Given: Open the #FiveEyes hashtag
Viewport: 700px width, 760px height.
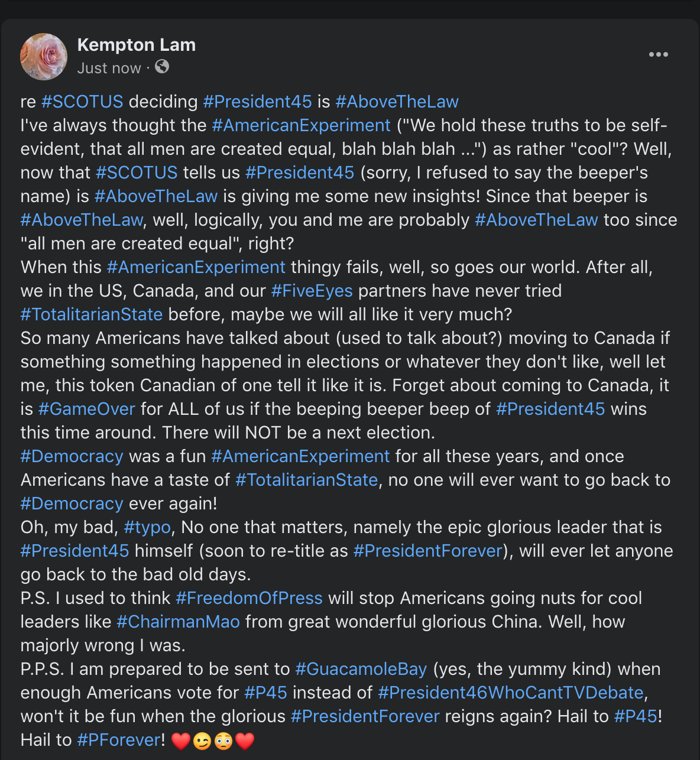Looking at the screenshot, I should pos(312,291).
